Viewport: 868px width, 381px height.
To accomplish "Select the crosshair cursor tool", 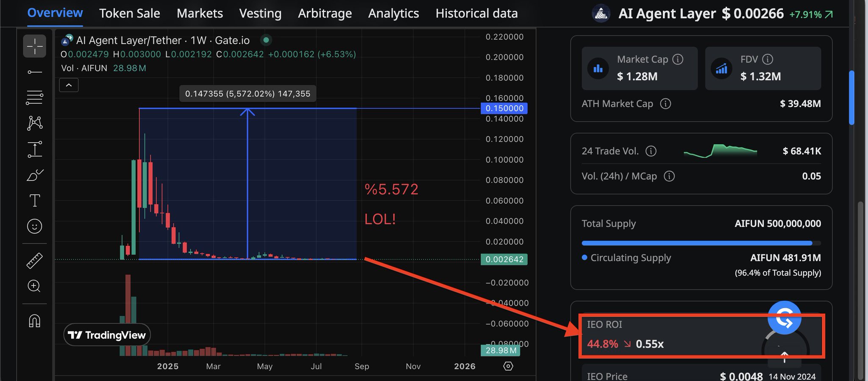I will tap(34, 46).
